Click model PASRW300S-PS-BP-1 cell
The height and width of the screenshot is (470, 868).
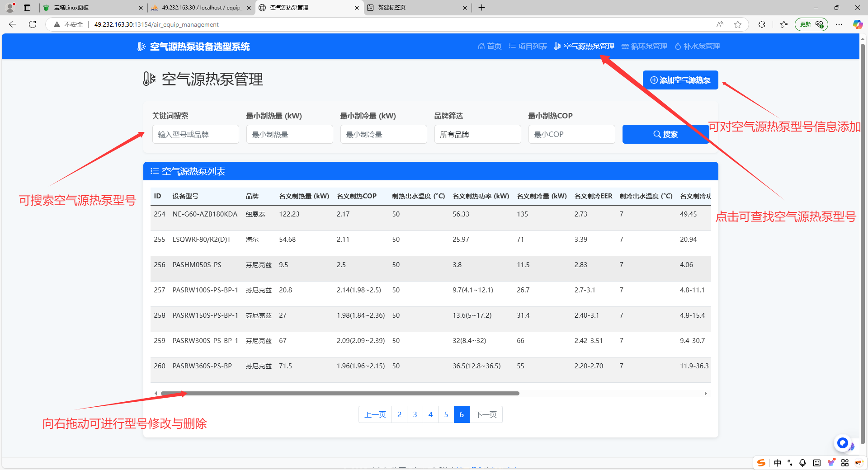[205, 341]
